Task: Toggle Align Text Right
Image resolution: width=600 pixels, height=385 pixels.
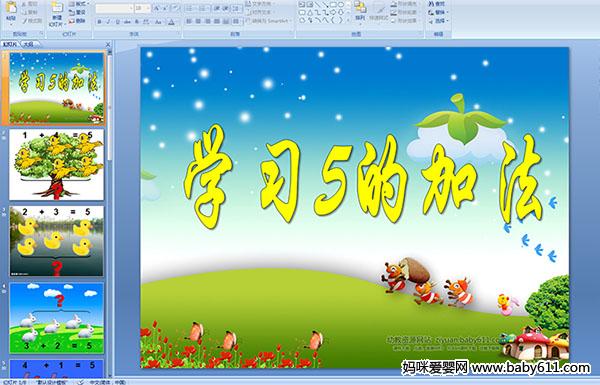Action: [x=207, y=21]
